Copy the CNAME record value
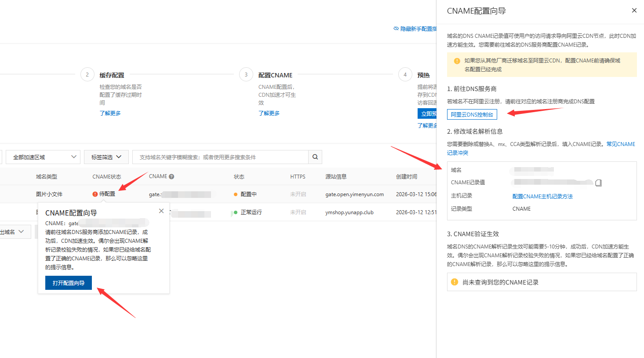This screenshot has height=358, width=644. pos(598,183)
